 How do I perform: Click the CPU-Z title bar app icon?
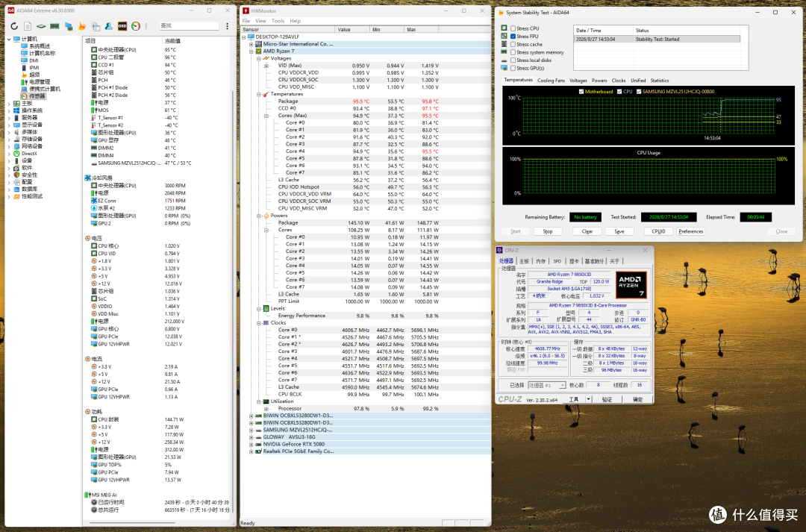click(499, 250)
